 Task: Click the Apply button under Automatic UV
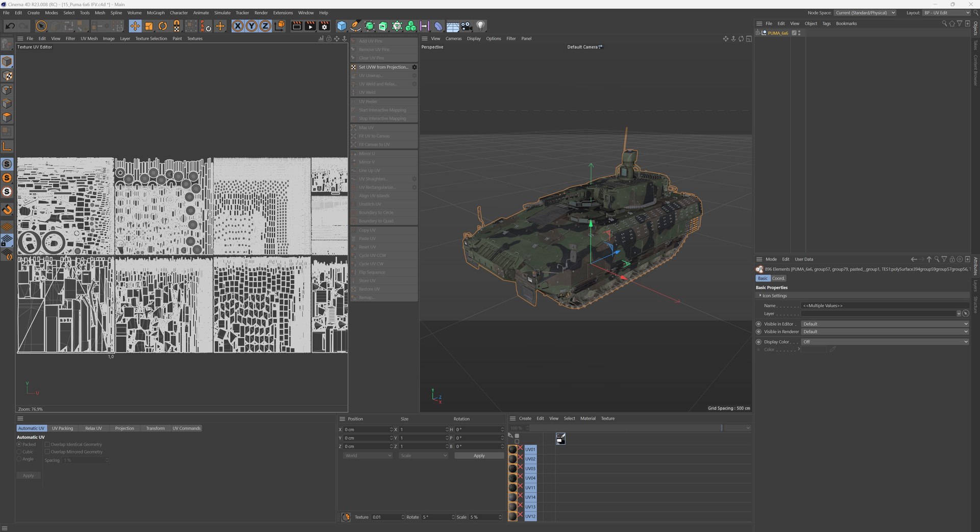pos(28,475)
